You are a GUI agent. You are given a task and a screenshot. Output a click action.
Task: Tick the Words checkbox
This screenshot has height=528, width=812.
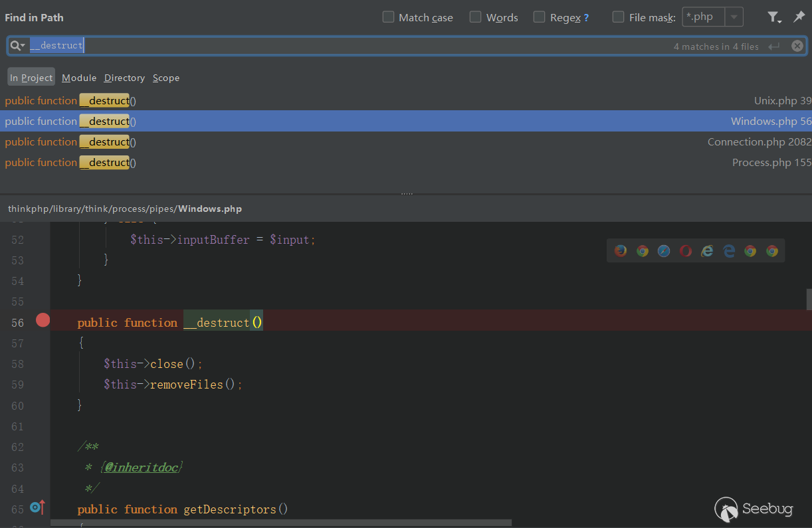[476, 17]
